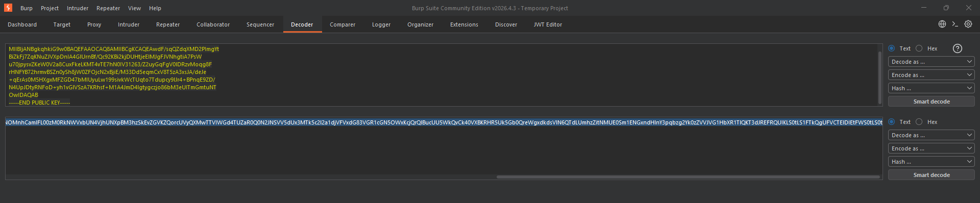Open the Intruder menu
This screenshot has height=203, width=980.
pyautogui.click(x=78, y=8)
